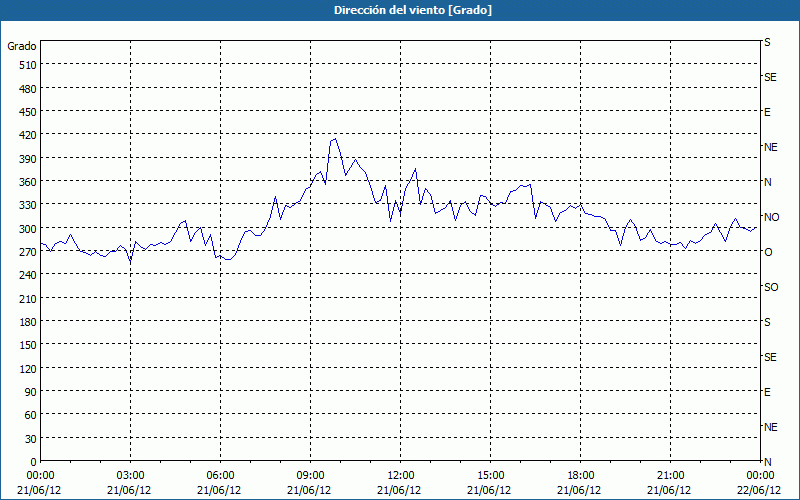The height and width of the screenshot is (500, 800).
Task: Pick the 360 degree axis label
Action: coord(28,182)
